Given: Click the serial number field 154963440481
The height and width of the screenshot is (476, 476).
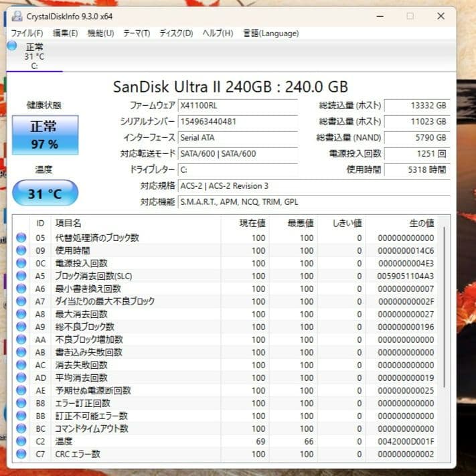Looking at the screenshot, I should tap(238, 122).
